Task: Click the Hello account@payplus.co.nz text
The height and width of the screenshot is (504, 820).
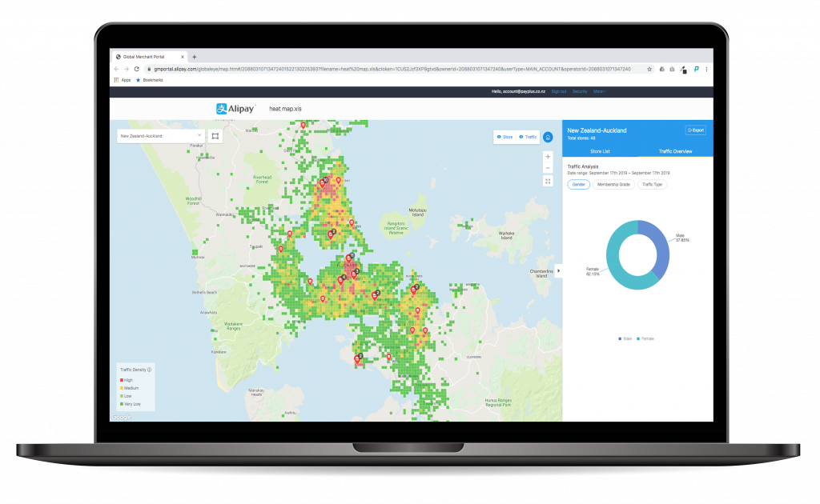Action: (518, 91)
